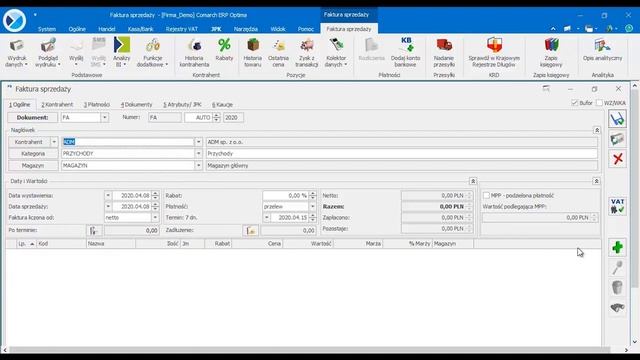Viewport: 640px width, 360px height.
Task: Collapse the Nagłówek section
Action: (x=597, y=130)
